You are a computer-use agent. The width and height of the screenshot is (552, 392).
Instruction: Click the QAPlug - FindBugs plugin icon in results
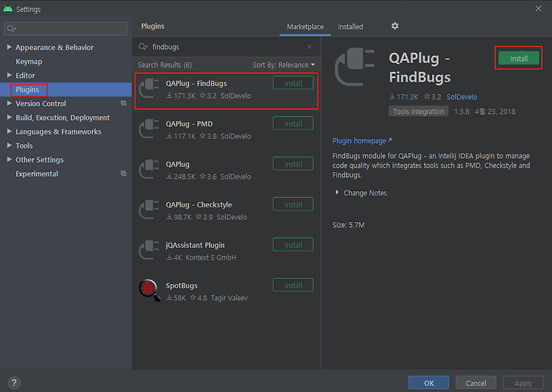click(149, 88)
